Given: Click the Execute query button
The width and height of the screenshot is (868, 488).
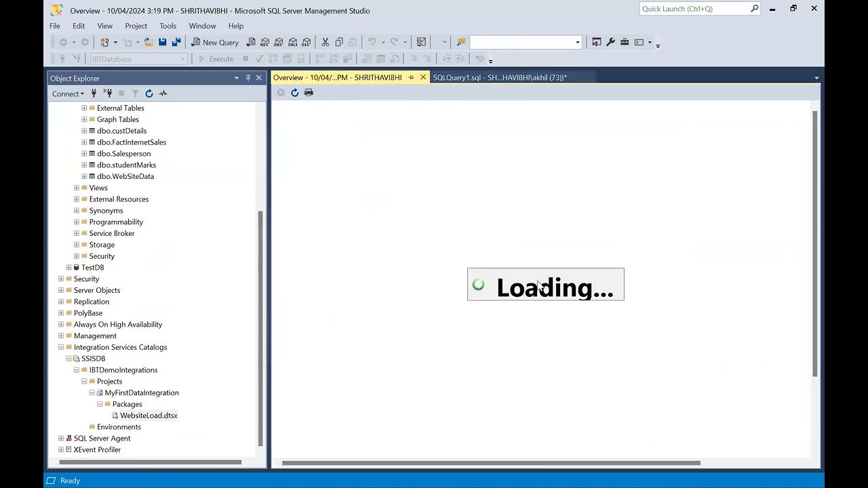Looking at the screenshot, I should pyautogui.click(x=216, y=59).
